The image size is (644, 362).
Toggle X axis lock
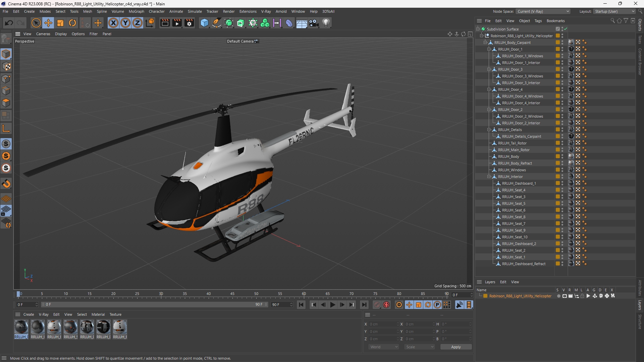click(x=113, y=23)
